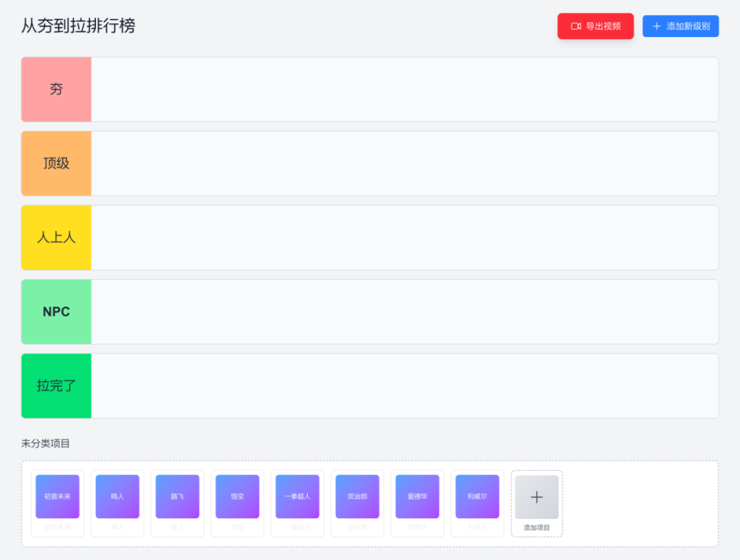The height and width of the screenshot is (560, 740).
Task: Select the 鸣人 item tile
Action: [x=117, y=496]
